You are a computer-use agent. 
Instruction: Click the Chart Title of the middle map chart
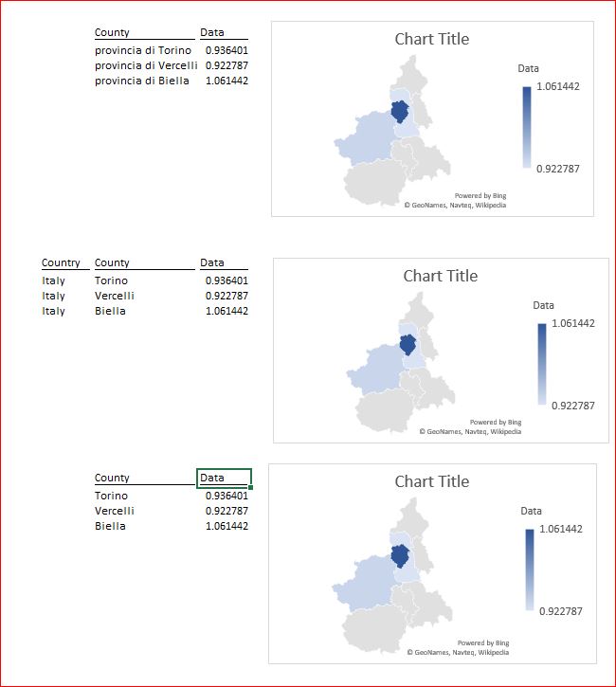pos(441,276)
